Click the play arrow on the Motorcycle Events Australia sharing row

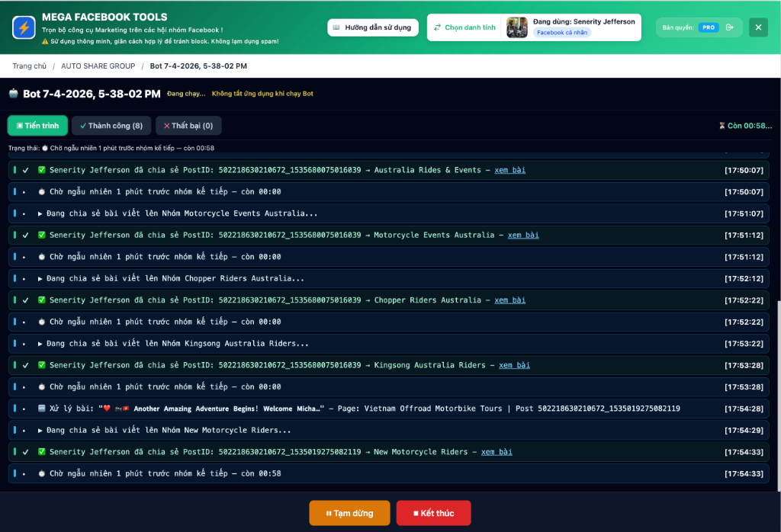coord(40,213)
